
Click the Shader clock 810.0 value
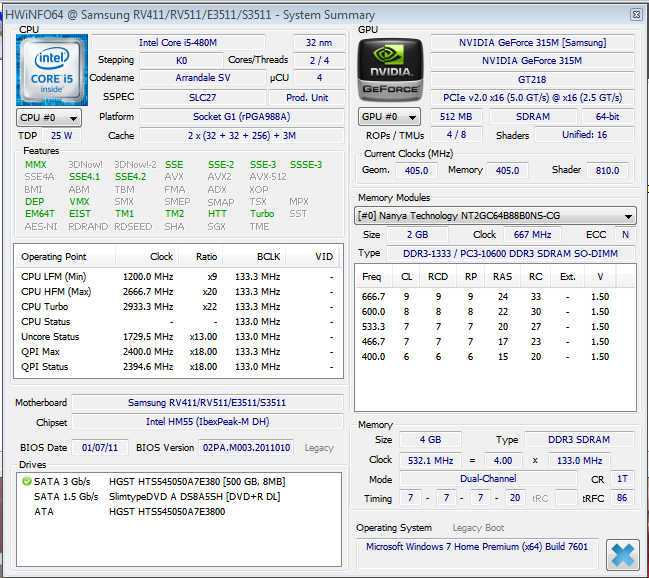pyautogui.click(x=607, y=170)
